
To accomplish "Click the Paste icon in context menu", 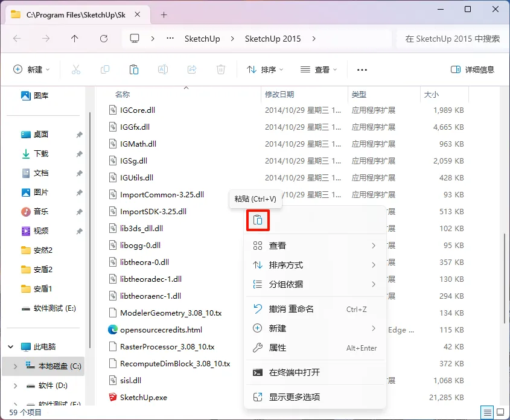I will pyautogui.click(x=258, y=220).
